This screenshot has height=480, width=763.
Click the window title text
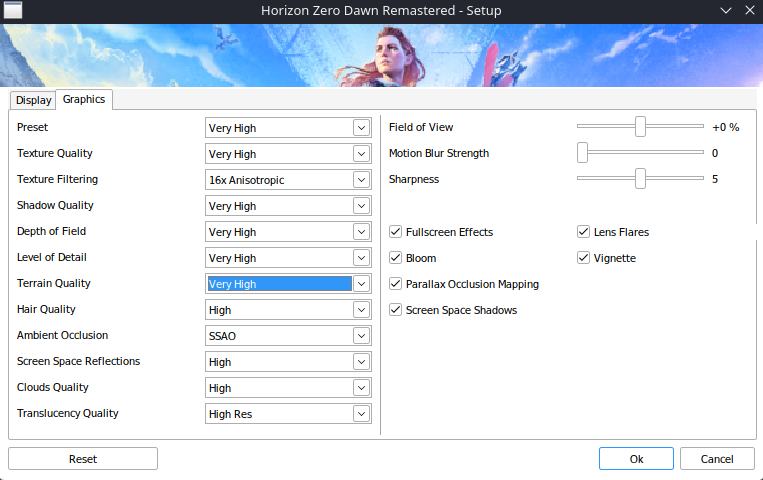(x=381, y=11)
